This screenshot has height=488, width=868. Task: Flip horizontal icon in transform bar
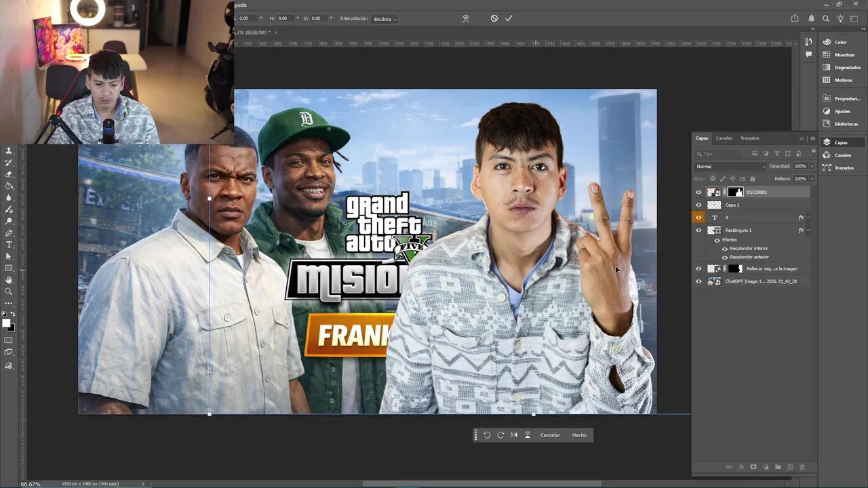[x=514, y=435]
